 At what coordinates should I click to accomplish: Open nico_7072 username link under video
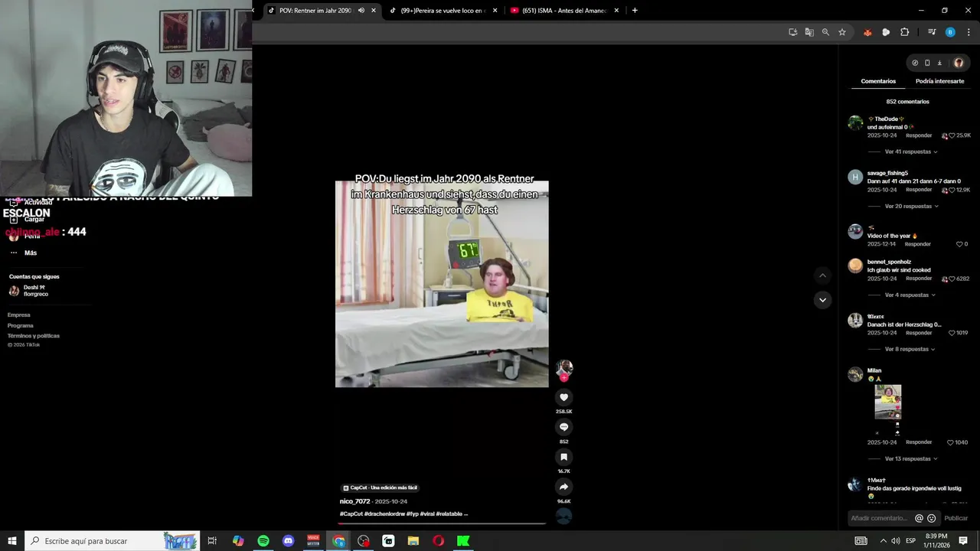pyautogui.click(x=355, y=501)
